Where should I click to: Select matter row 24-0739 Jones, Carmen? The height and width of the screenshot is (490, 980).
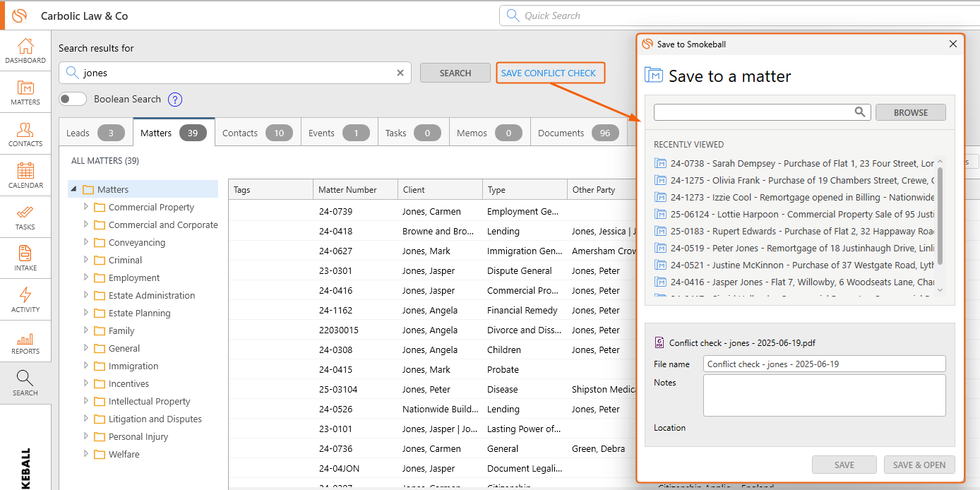(x=432, y=211)
